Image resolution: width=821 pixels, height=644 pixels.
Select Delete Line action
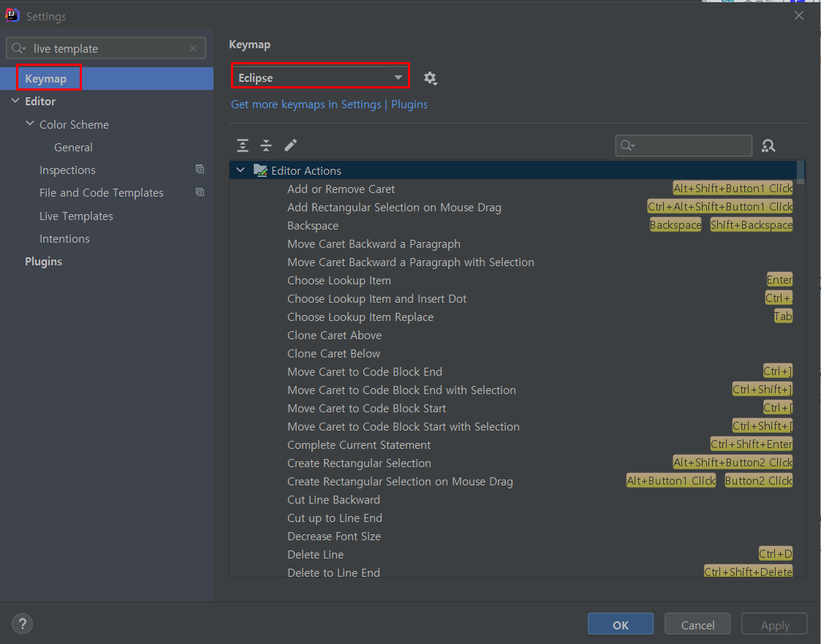315,555
